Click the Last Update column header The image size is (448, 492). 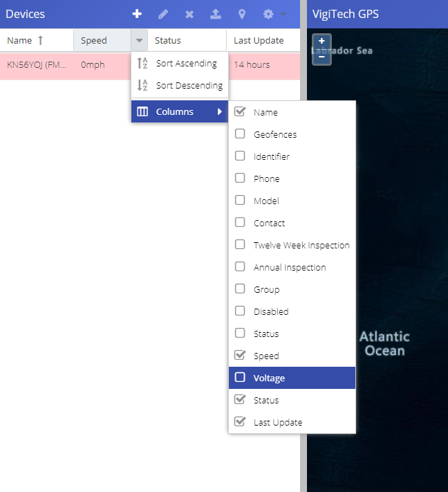pyautogui.click(x=259, y=41)
